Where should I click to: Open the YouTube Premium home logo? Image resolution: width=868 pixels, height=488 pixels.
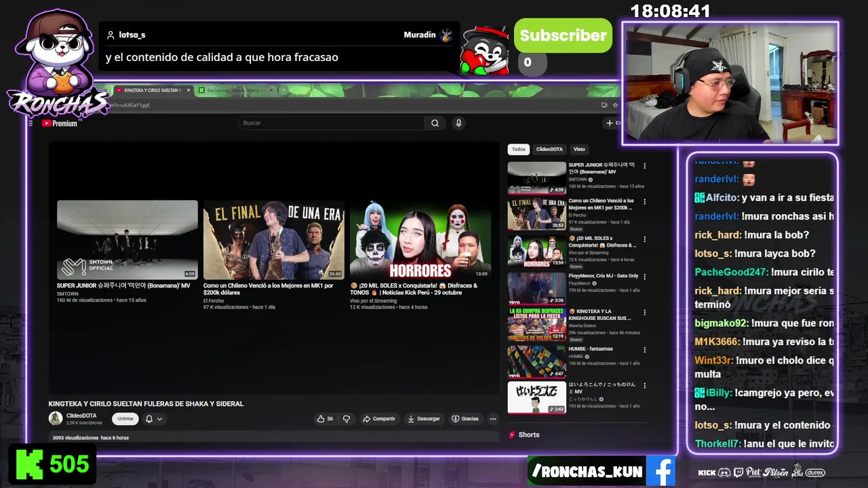(60, 123)
